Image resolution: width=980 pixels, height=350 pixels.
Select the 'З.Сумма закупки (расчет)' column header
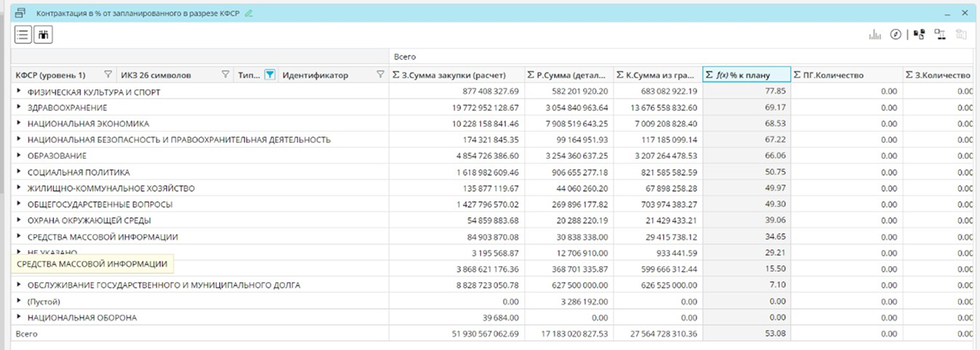(x=456, y=75)
